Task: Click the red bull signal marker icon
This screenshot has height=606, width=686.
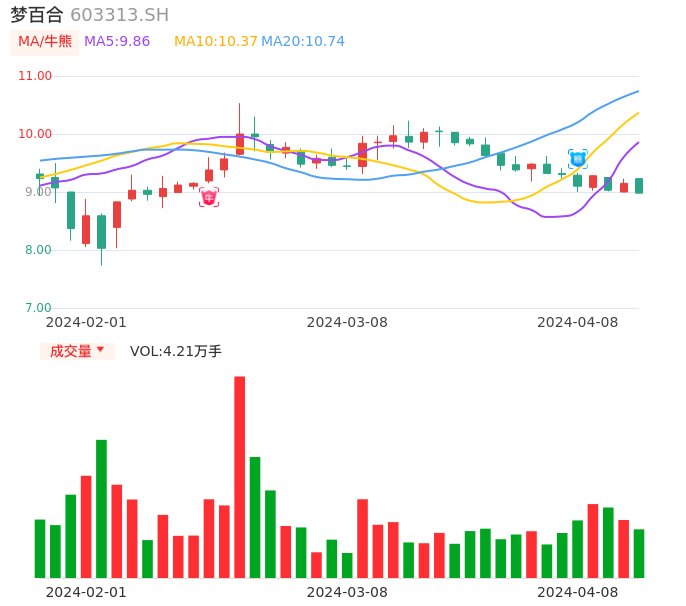Action: pyautogui.click(x=209, y=197)
